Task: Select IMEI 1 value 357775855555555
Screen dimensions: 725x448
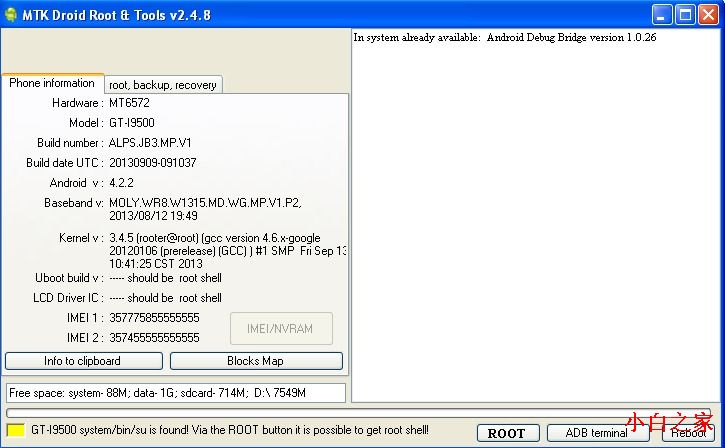Action: 154,318
